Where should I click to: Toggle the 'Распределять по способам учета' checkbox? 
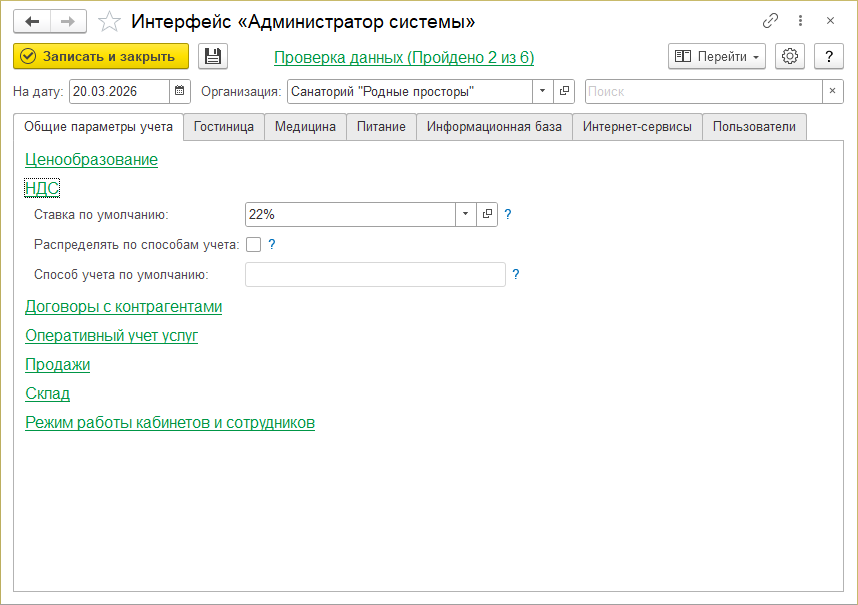[253, 244]
